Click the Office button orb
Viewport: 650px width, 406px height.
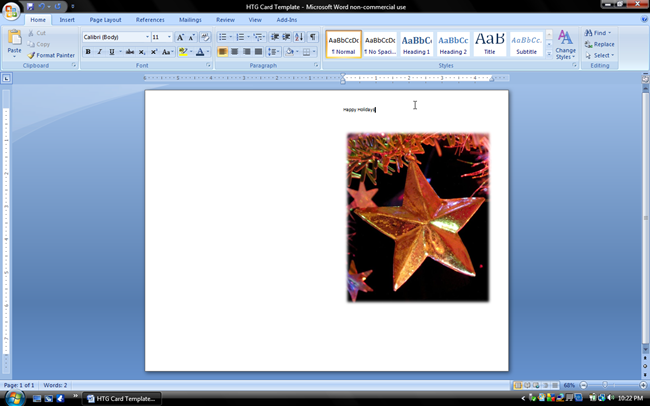click(11, 11)
